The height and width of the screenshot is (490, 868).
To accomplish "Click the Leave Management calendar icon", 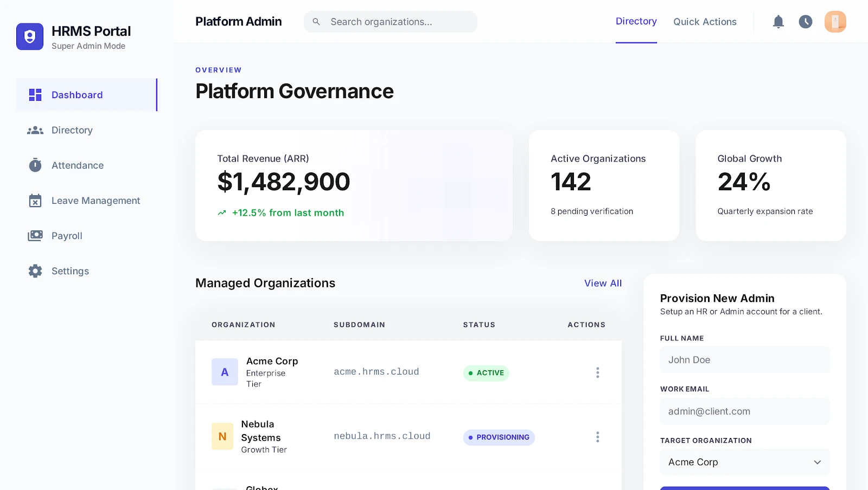I will [35, 201].
